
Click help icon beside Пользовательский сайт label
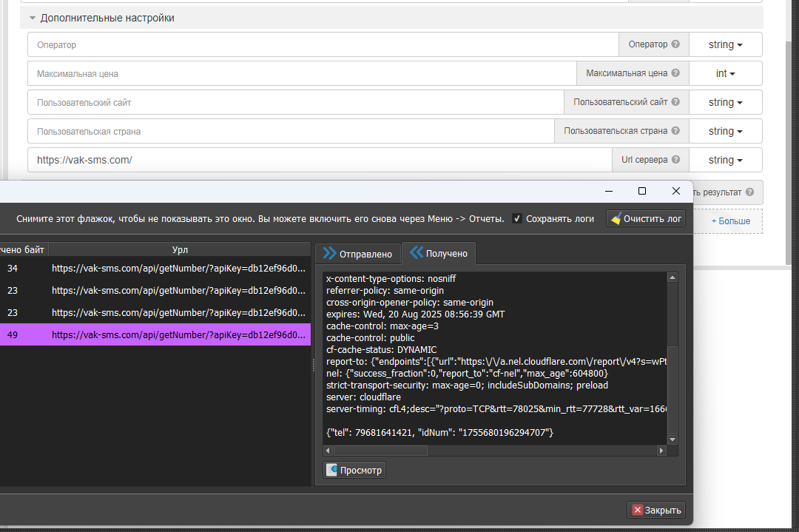click(x=675, y=102)
